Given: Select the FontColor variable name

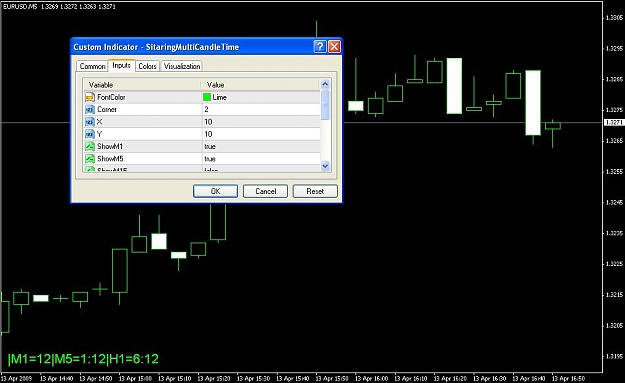Looking at the screenshot, I should tap(111, 97).
